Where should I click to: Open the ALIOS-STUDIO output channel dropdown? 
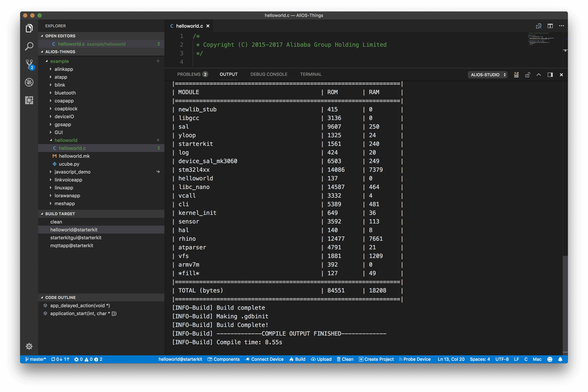pos(487,75)
